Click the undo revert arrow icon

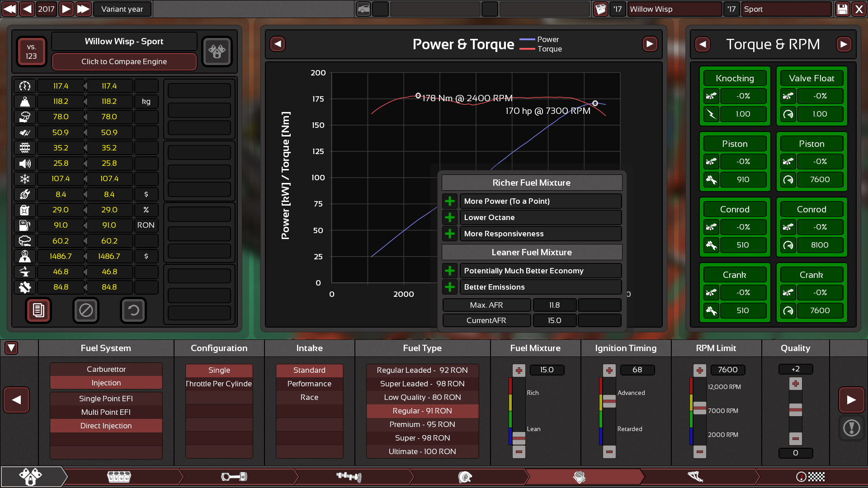point(133,310)
